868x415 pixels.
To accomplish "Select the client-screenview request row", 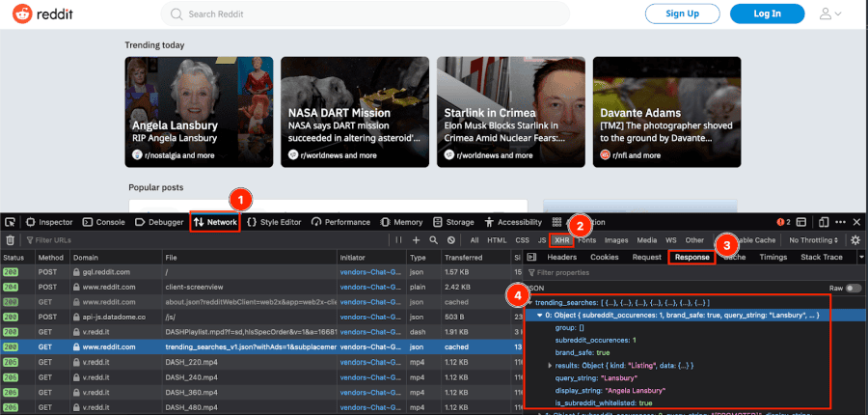I will click(261, 287).
